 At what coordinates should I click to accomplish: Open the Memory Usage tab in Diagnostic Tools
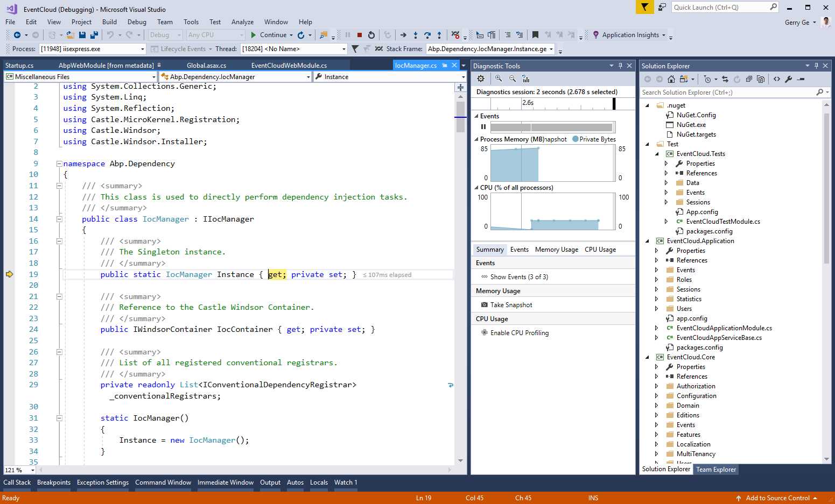(x=556, y=250)
